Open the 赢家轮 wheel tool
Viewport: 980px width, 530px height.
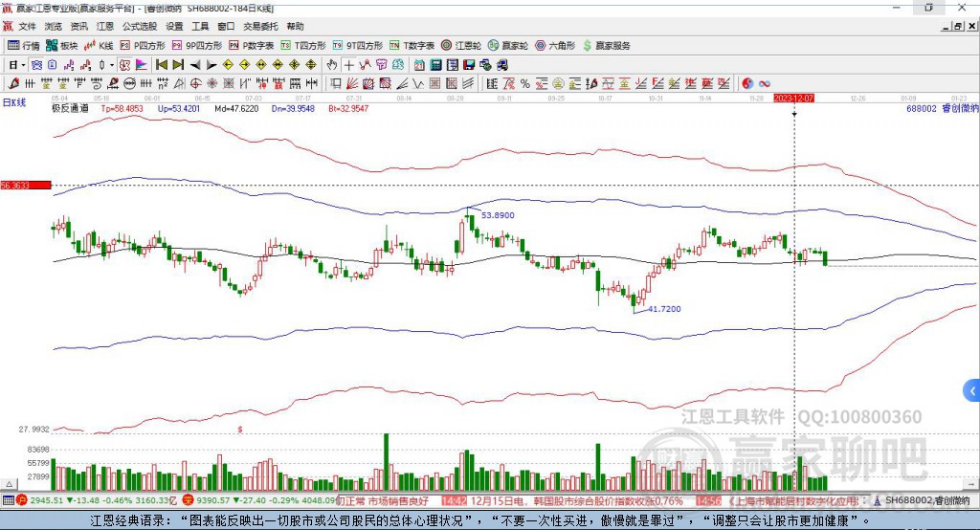pyautogui.click(x=508, y=46)
